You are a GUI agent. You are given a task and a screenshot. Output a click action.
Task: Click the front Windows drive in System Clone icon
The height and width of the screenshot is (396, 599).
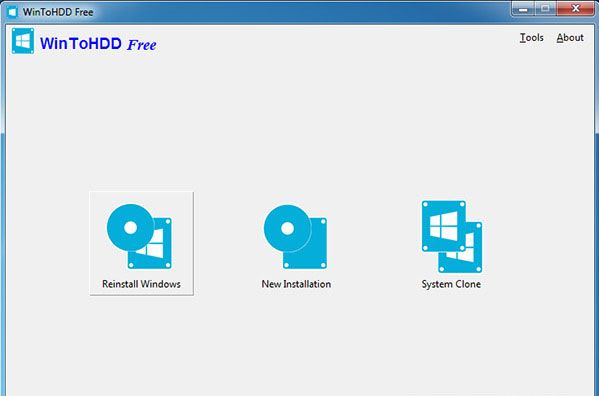pyautogui.click(x=444, y=226)
